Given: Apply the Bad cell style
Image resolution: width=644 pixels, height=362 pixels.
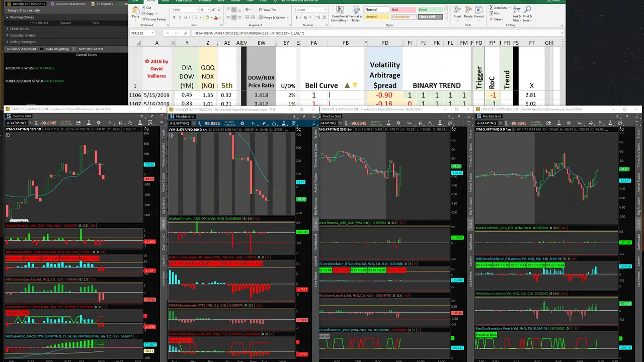Looking at the screenshot, I should (403, 10).
